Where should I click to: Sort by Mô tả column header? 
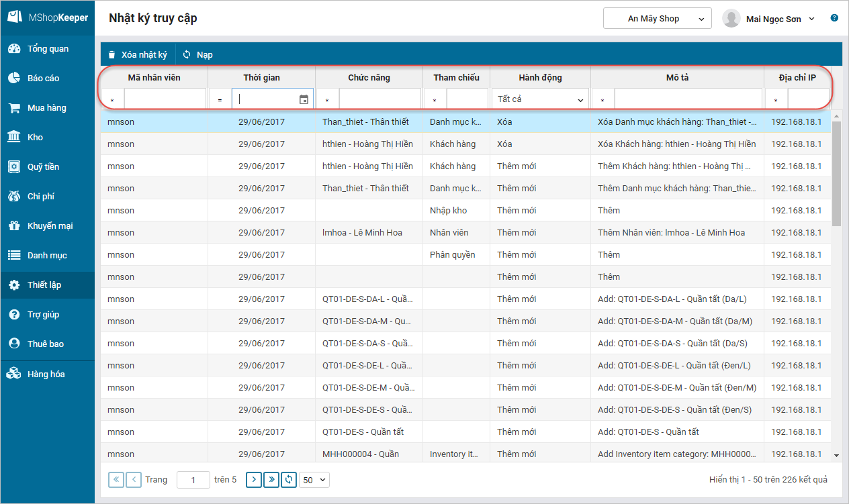(677, 77)
